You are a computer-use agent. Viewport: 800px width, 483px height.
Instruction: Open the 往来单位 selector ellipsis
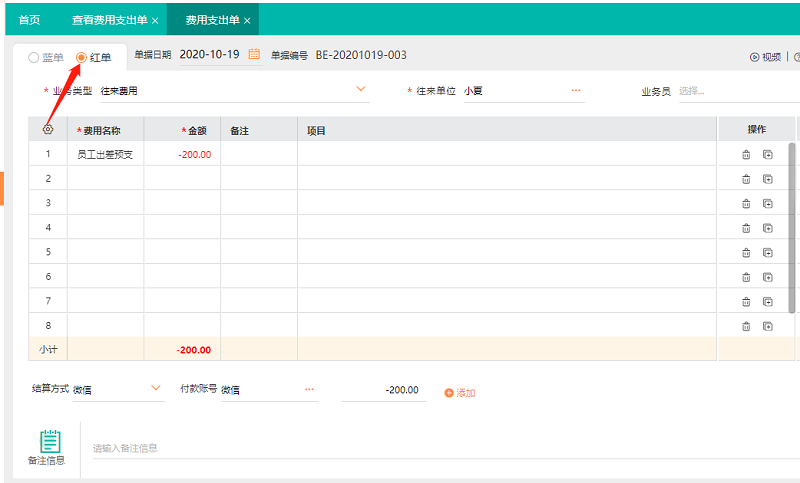(576, 90)
